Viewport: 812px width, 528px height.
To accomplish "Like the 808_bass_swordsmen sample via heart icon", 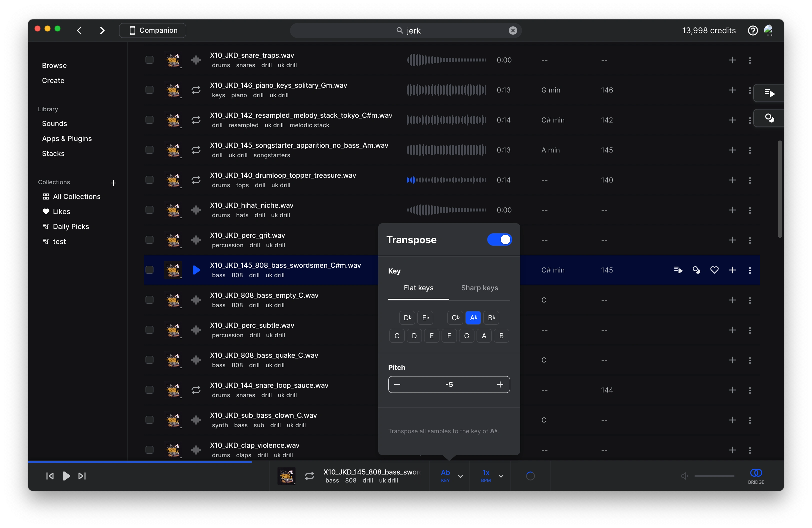I will pyautogui.click(x=714, y=270).
